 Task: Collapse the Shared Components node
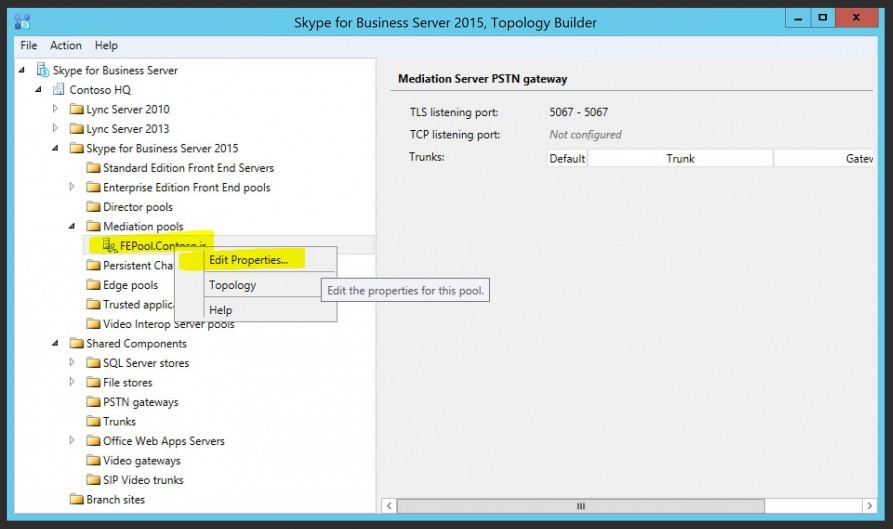pyautogui.click(x=55, y=343)
